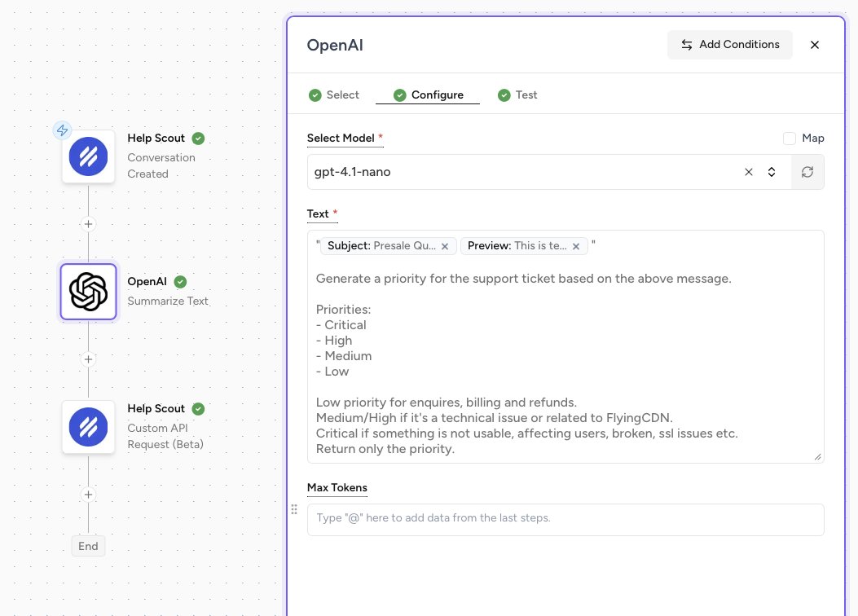Click the green check beside Conversation Created Help Scout
The width and height of the screenshot is (858, 616).
tap(198, 139)
